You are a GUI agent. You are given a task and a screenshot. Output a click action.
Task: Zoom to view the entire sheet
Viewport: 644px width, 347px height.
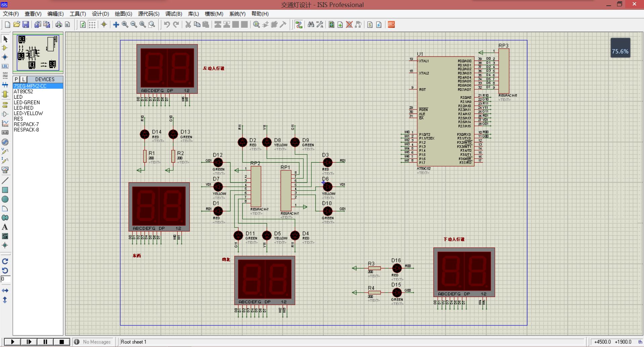pyautogui.click(x=143, y=25)
